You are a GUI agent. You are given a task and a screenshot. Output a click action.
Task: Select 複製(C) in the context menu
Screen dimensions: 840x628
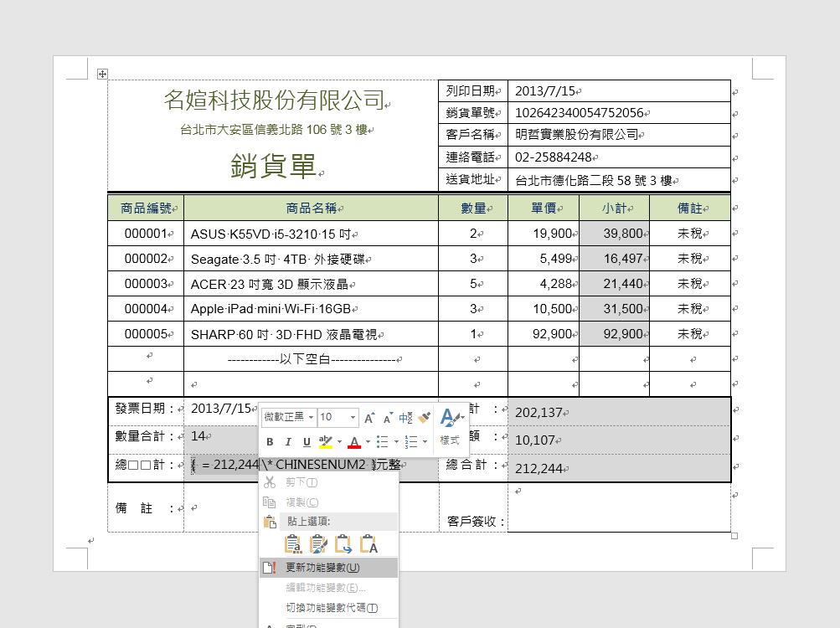[329, 502]
